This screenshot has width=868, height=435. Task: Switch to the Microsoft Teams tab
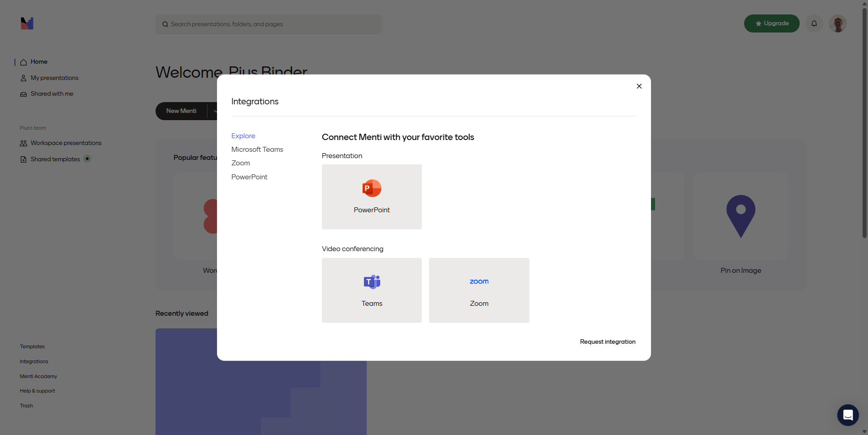pos(257,150)
